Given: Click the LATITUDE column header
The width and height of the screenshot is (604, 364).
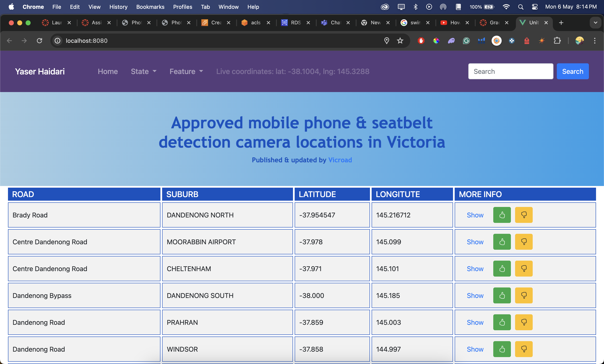Looking at the screenshot, I should click(x=332, y=194).
